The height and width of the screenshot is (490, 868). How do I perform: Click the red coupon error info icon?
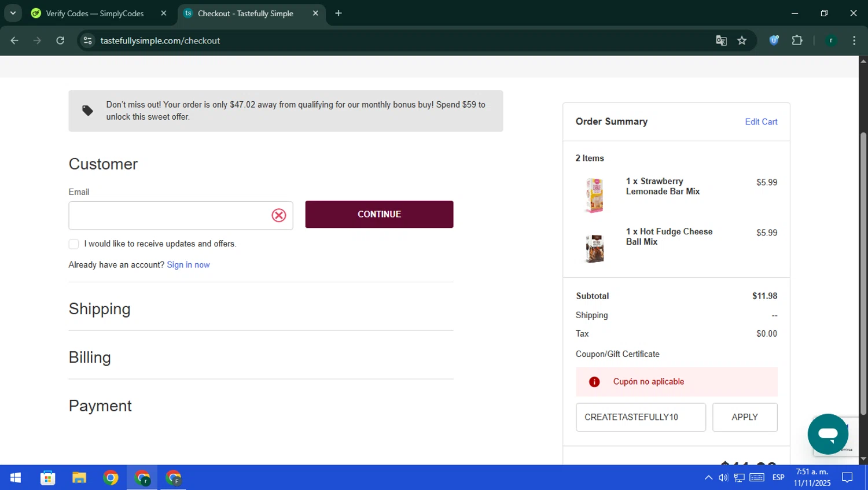pyautogui.click(x=594, y=382)
